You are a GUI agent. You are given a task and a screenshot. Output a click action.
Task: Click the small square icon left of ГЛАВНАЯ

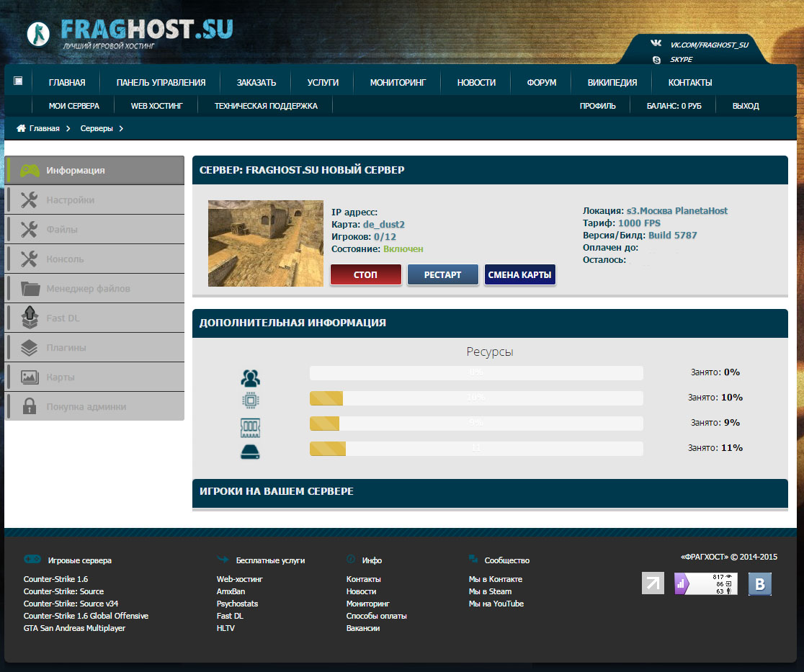[18, 81]
